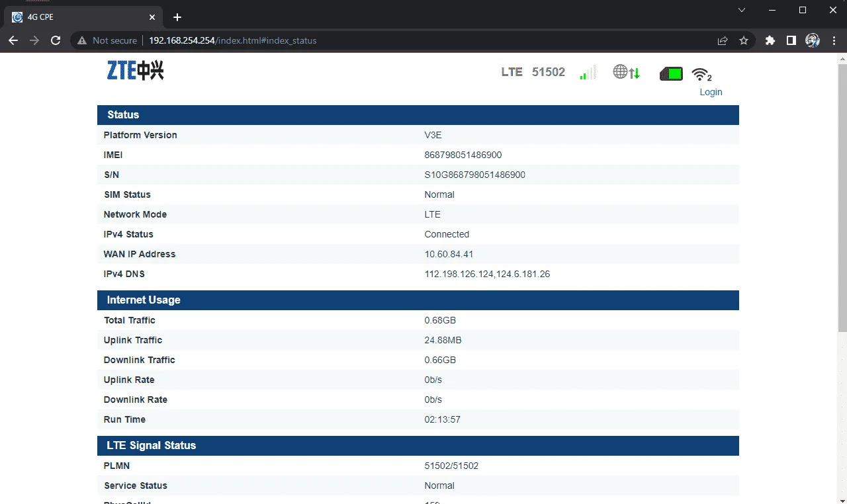The image size is (847, 504).
Task: Open the tab search chevron
Action: pyautogui.click(x=742, y=10)
